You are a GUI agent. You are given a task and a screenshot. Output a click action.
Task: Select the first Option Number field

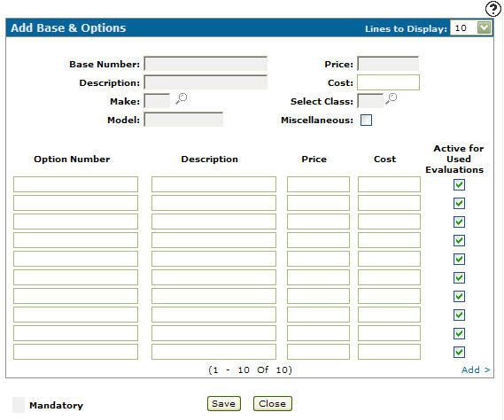click(75, 184)
